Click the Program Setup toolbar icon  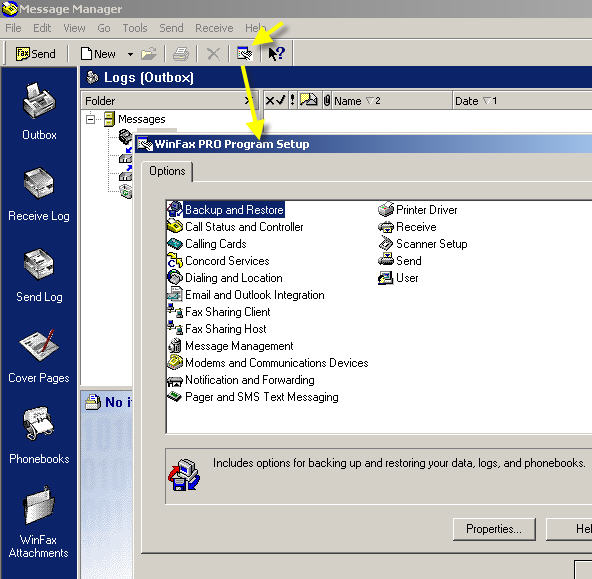[x=245, y=54]
